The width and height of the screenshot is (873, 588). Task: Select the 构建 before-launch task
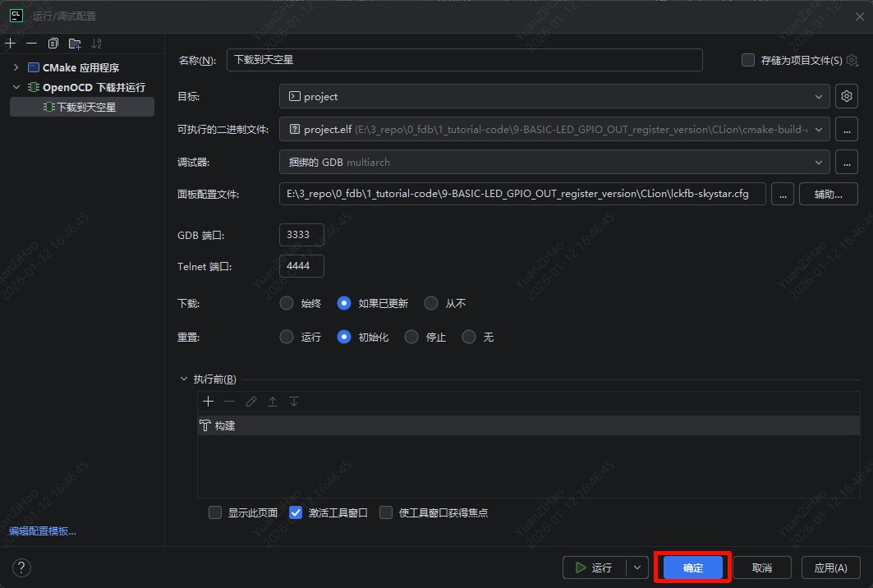[x=224, y=425]
